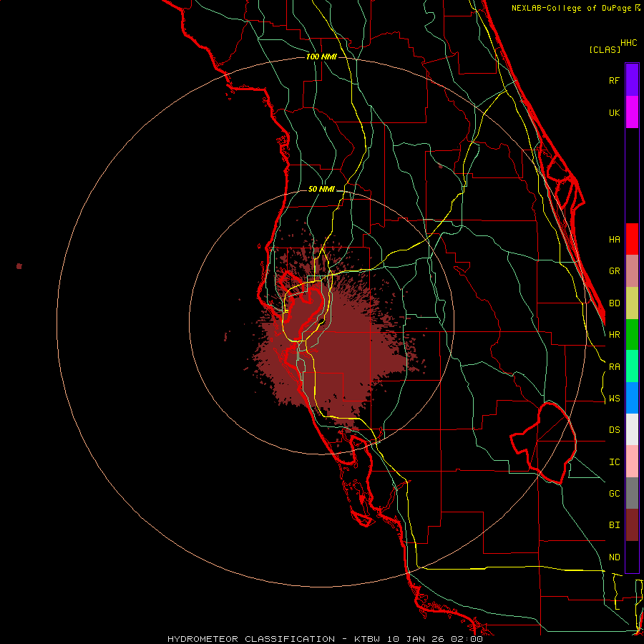Screen dimensions: 644x644
Task: Click the 50 NMI range ring label
Action: point(321,189)
